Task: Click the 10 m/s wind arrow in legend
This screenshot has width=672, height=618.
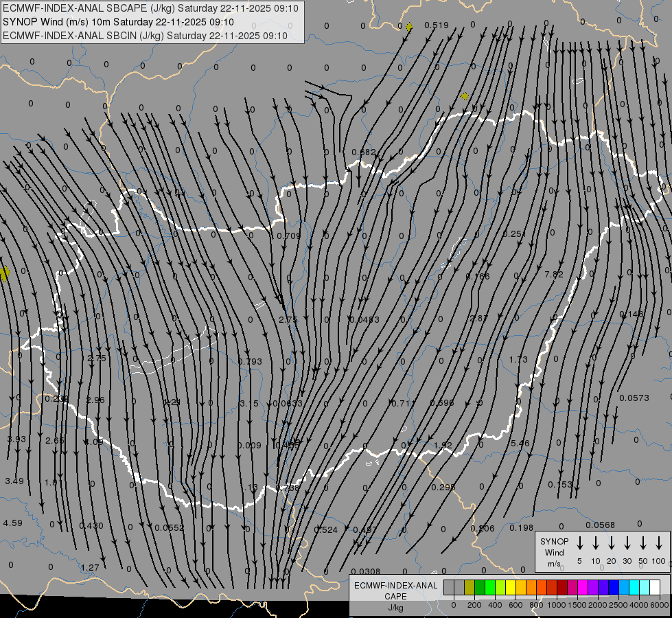Action: (x=596, y=543)
